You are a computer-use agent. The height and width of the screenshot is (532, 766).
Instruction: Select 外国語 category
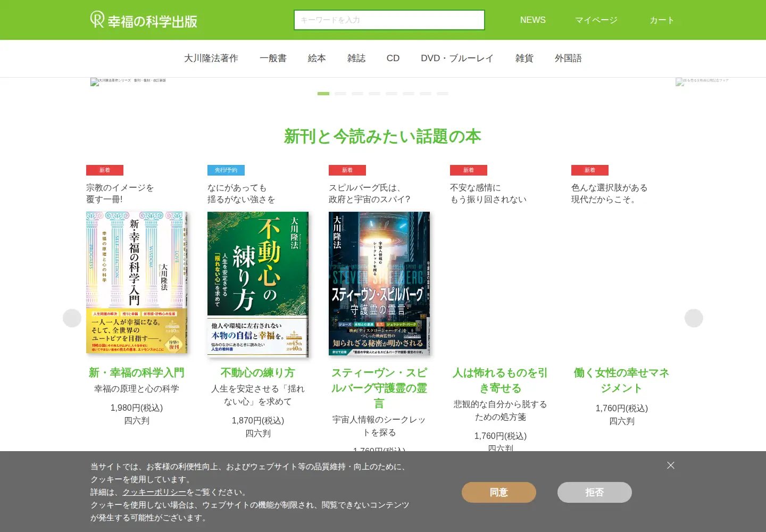[x=568, y=58]
